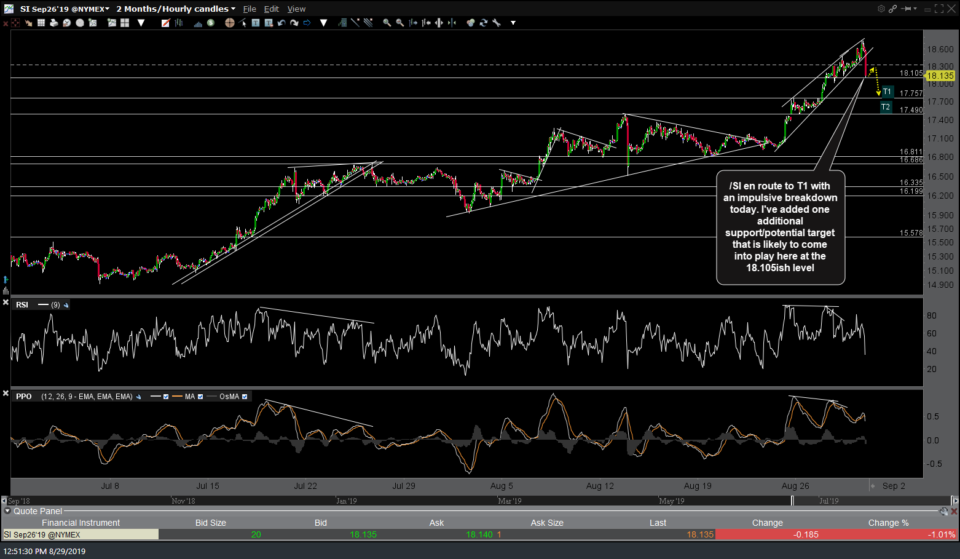The image size is (960, 559).
Task: Click the Financial Instrument column header
Action: [80, 523]
